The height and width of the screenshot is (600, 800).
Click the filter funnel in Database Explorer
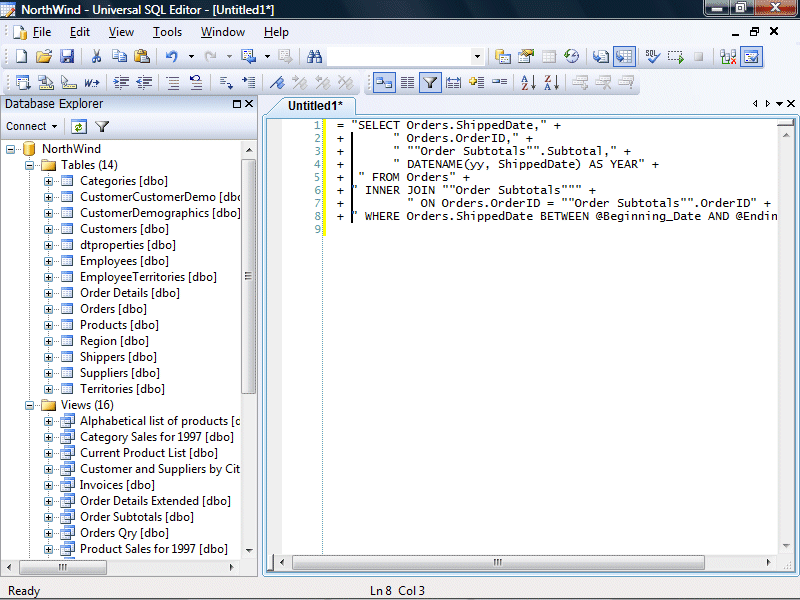click(x=102, y=127)
